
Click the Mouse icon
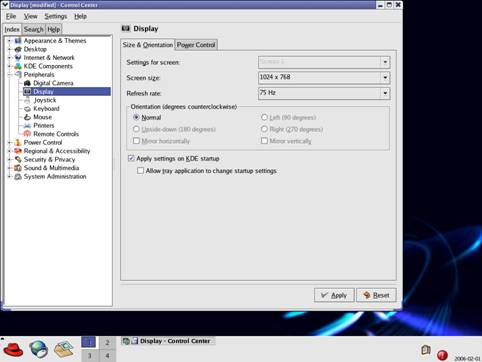27,117
